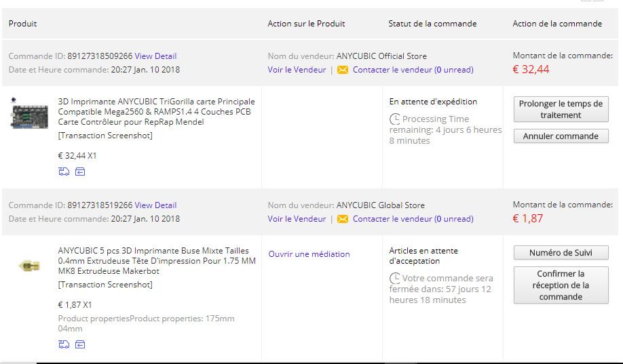Image resolution: width=623 pixels, height=364 pixels.
Task: Click Prolonger le temps de traitement button
Action: 561,109
